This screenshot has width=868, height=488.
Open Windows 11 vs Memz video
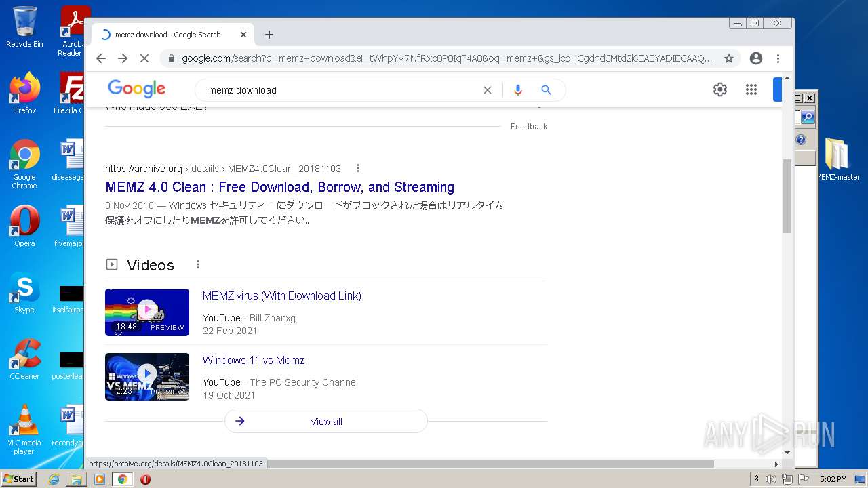tap(254, 360)
